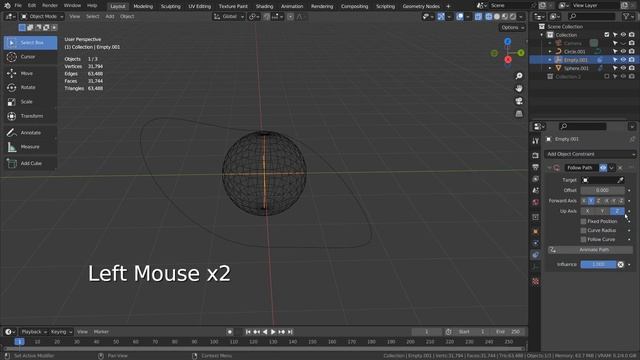Remove the Follow Path constraint X
640x360 pixels.
(620, 168)
